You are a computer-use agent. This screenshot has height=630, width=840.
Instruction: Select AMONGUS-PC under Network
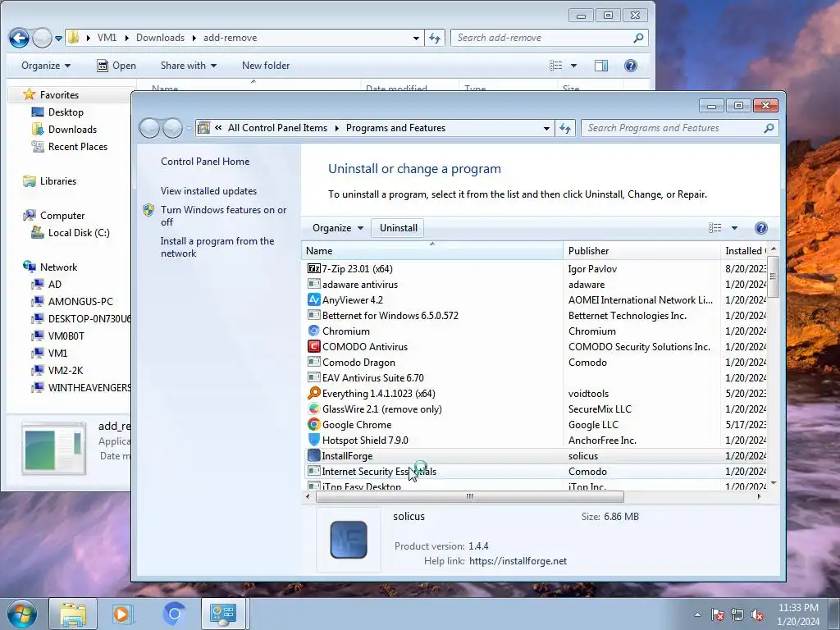point(80,302)
